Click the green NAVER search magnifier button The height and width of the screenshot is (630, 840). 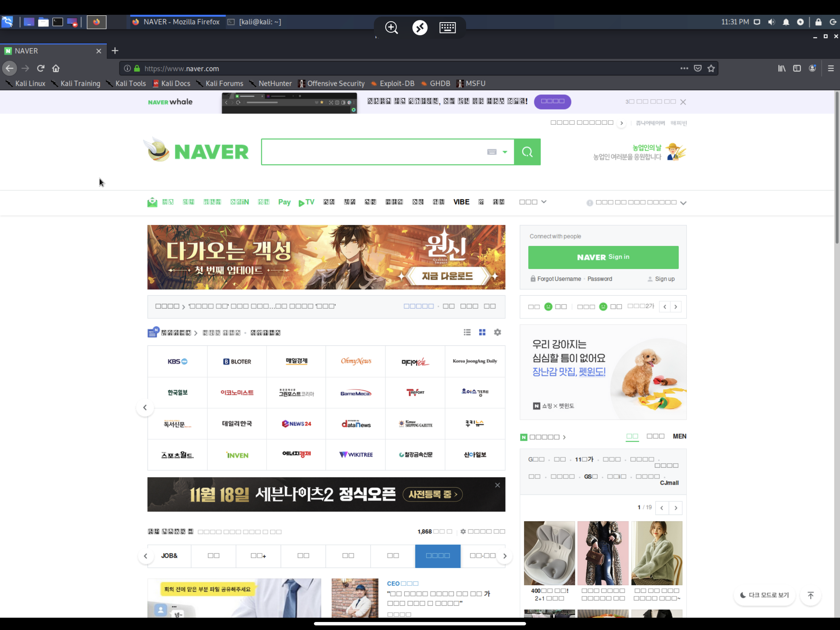(x=527, y=152)
